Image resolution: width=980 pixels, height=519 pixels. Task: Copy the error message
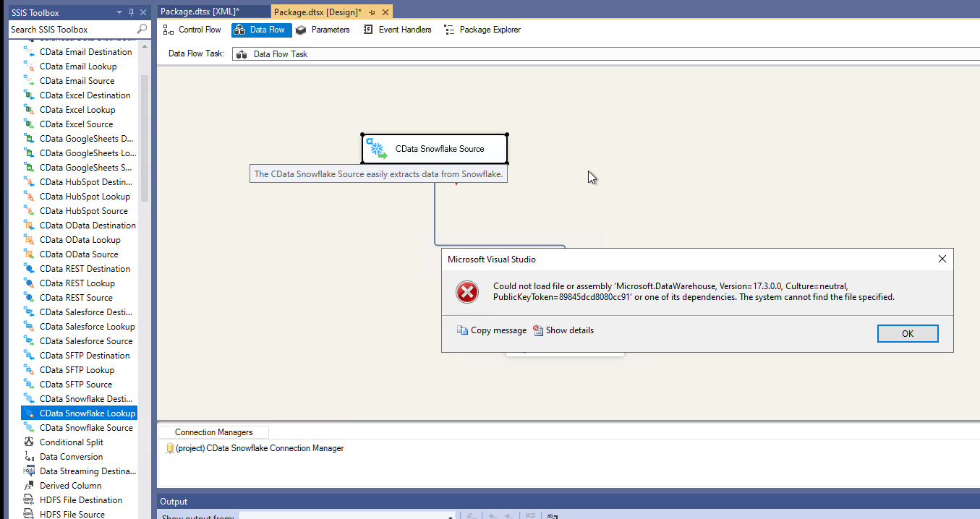pos(492,330)
